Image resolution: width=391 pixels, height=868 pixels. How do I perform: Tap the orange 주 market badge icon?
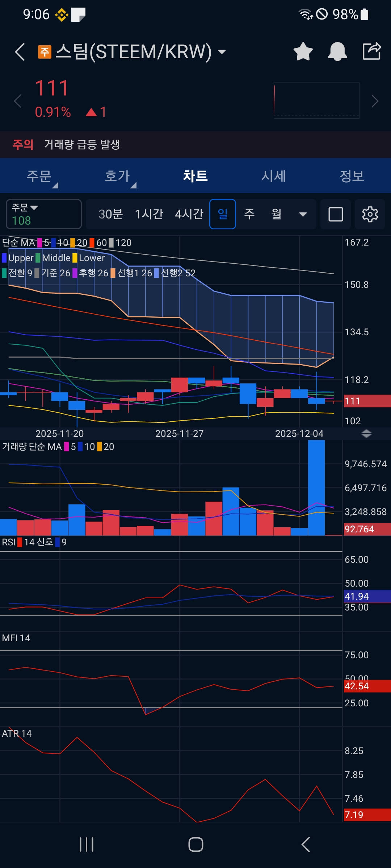[x=45, y=52]
